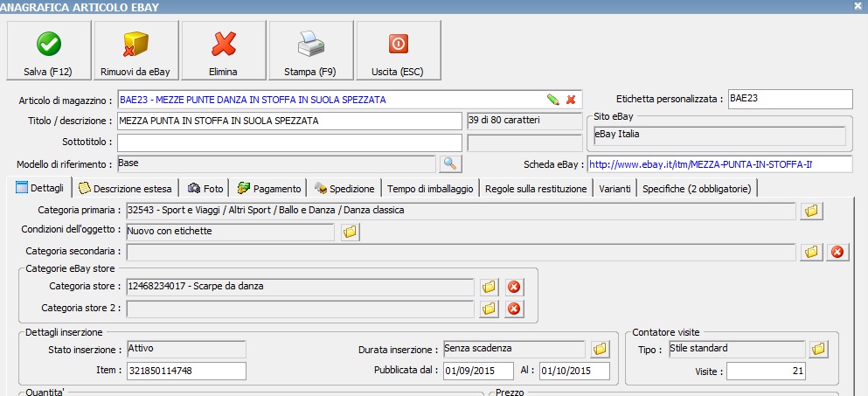Viewport: 868px width, 396px height.
Task: Select the Dettagli tab
Action: tap(41, 188)
